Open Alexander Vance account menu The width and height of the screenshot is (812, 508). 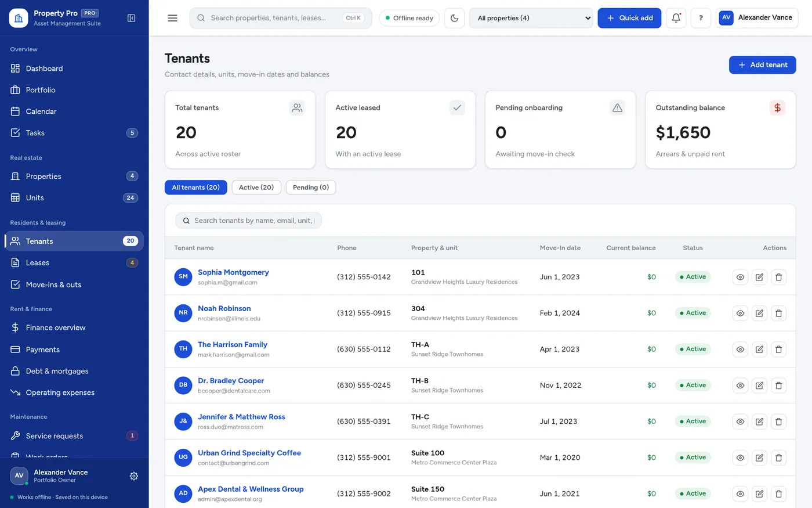757,18
